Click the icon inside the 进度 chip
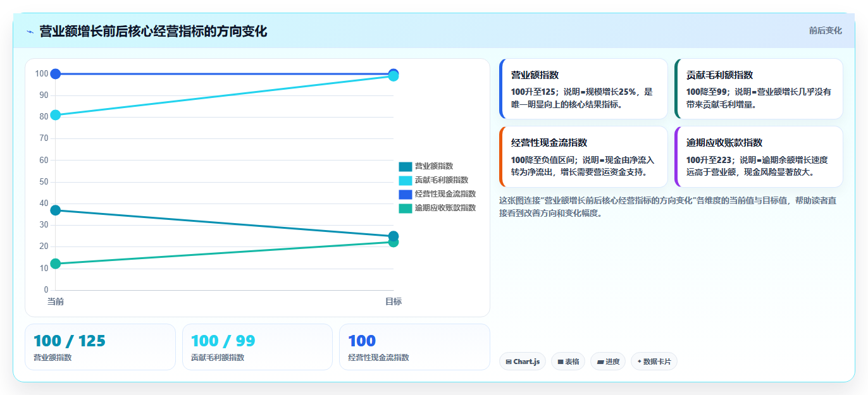The width and height of the screenshot is (868, 395). click(x=600, y=362)
